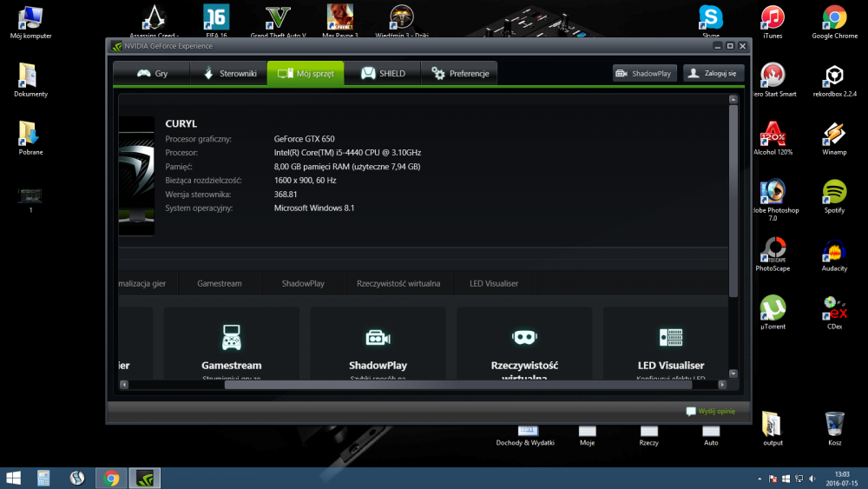Select the Mój komputer desktop icon
The image size is (868, 489).
[30, 23]
